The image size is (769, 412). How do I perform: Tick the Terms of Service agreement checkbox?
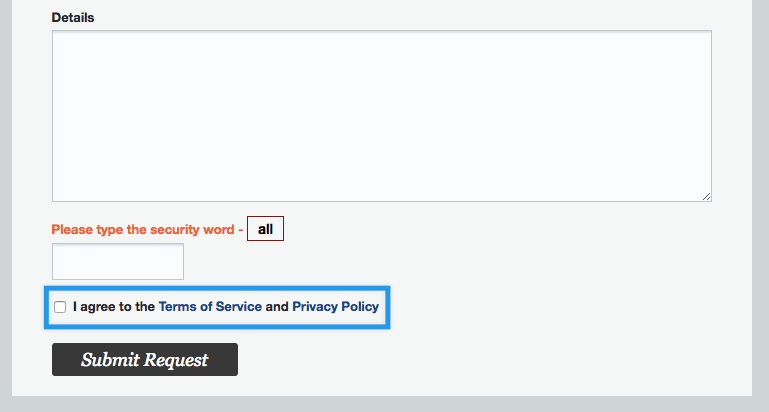point(60,307)
